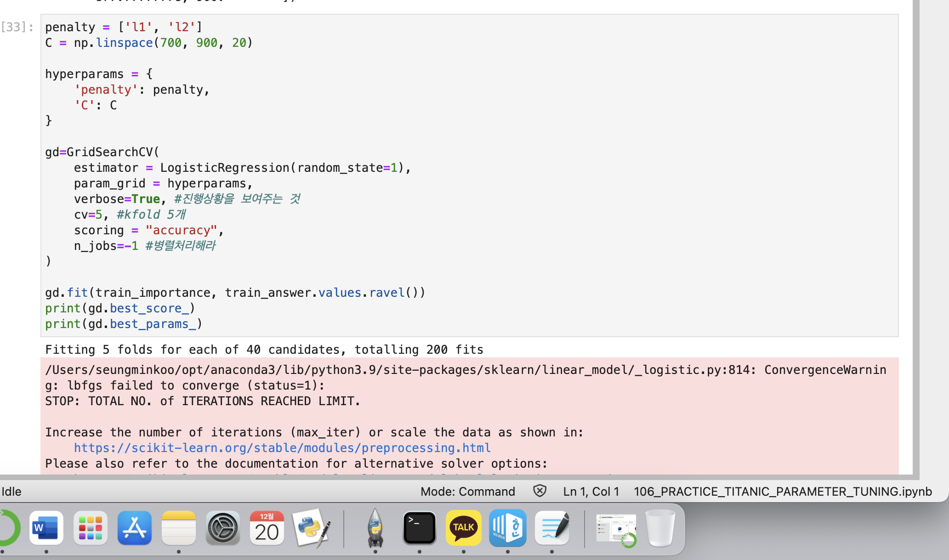Open Microsoft Word from the dock
Image resolution: width=949 pixels, height=560 pixels.
point(46,528)
